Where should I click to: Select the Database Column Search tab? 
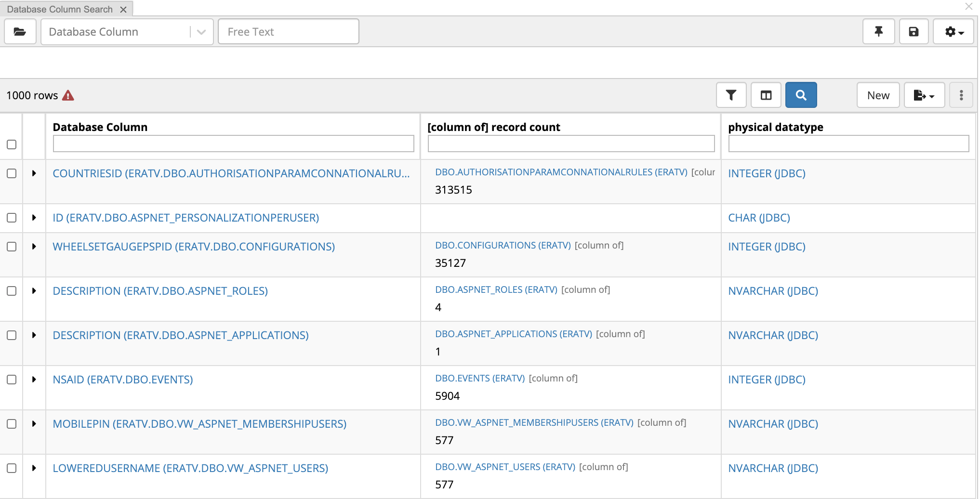pos(60,9)
